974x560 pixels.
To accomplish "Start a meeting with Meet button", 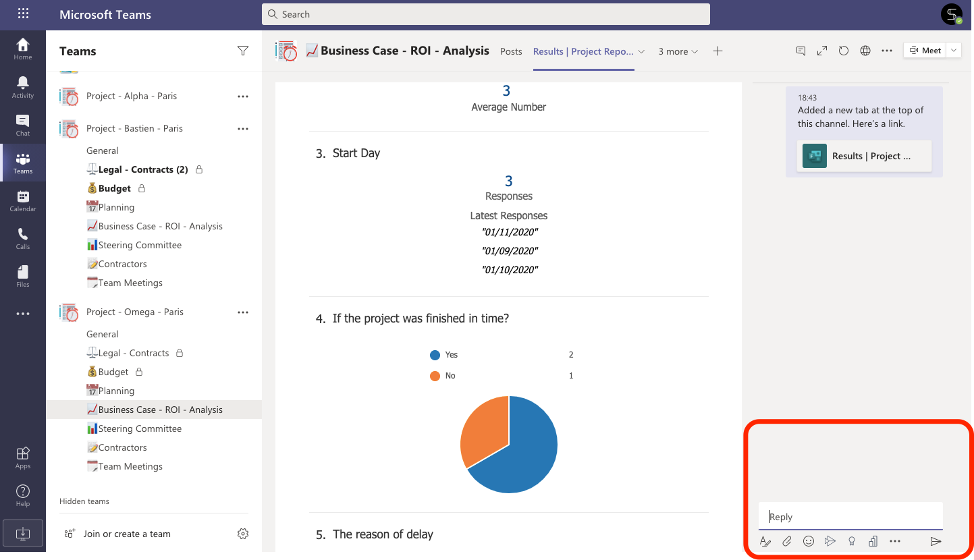I will pos(925,51).
